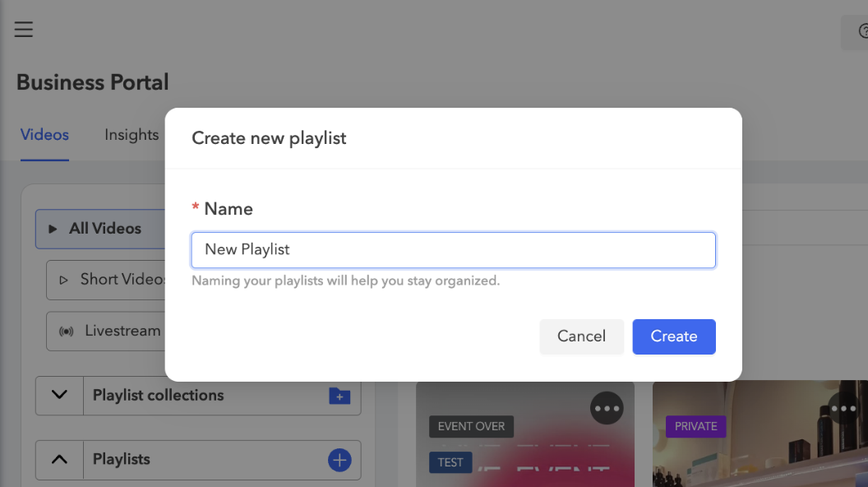Add new playlist with plus icon

(x=339, y=460)
